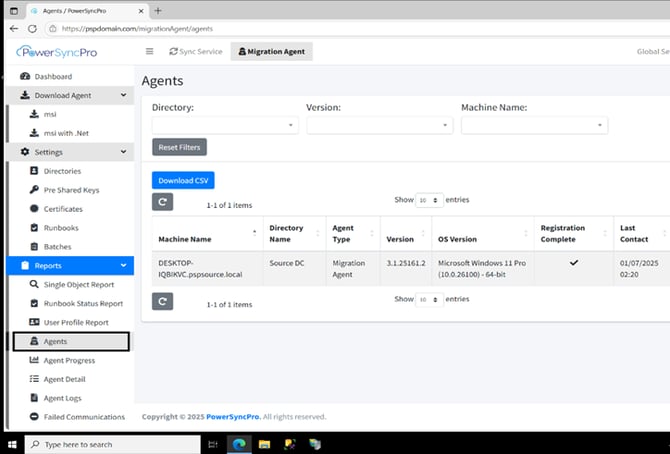Open a new browser tab
The image size is (670, 454).
[x=158, y=11]
